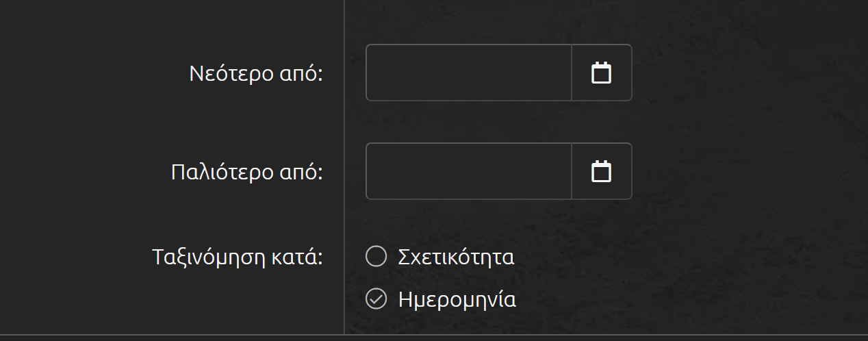
Task: Select the Ημερομηνία radio button
Action: tap(376, 299)
